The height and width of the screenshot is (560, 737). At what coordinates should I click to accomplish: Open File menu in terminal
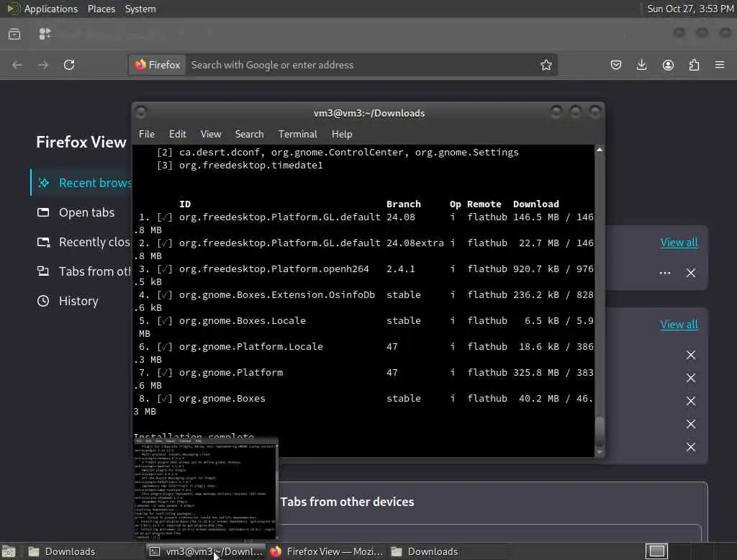147,134
